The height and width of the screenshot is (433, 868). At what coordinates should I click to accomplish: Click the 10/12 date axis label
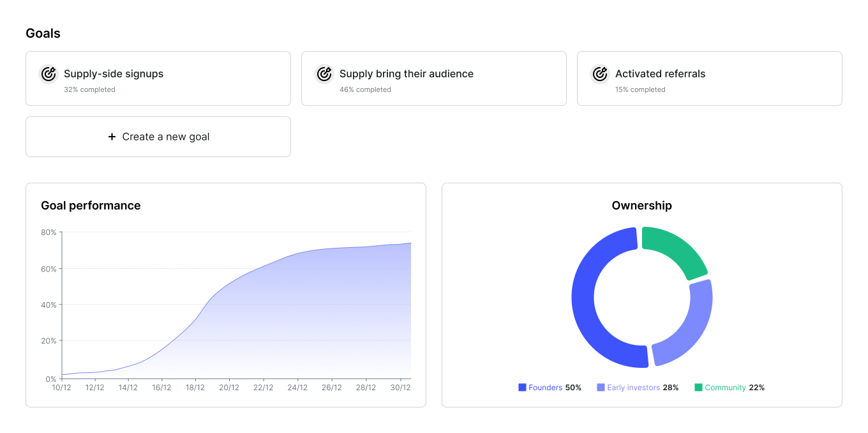[61, 388]
